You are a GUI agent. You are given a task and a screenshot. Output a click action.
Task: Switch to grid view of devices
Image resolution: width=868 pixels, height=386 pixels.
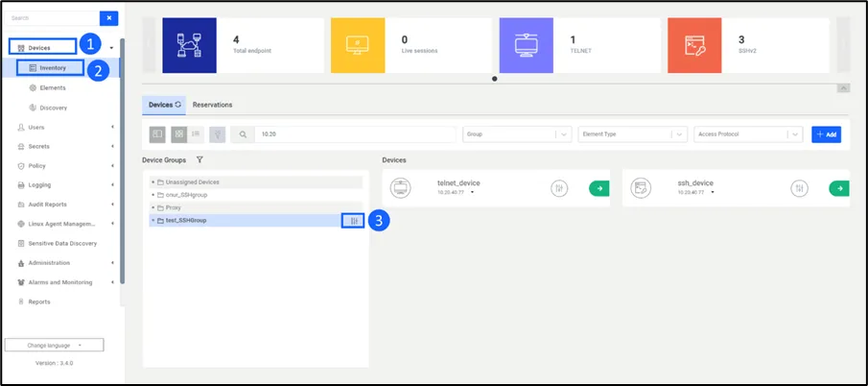coord(178,134)
